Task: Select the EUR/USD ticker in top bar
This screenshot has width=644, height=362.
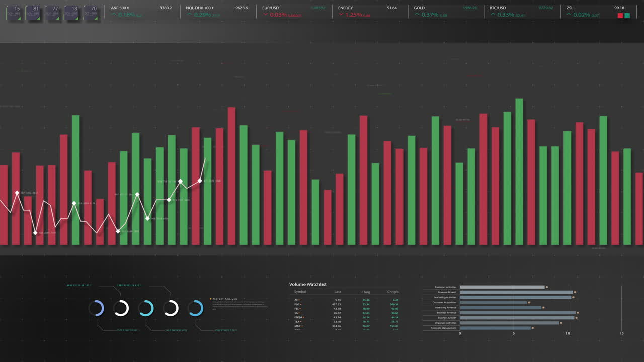Action: coord(272,8)
